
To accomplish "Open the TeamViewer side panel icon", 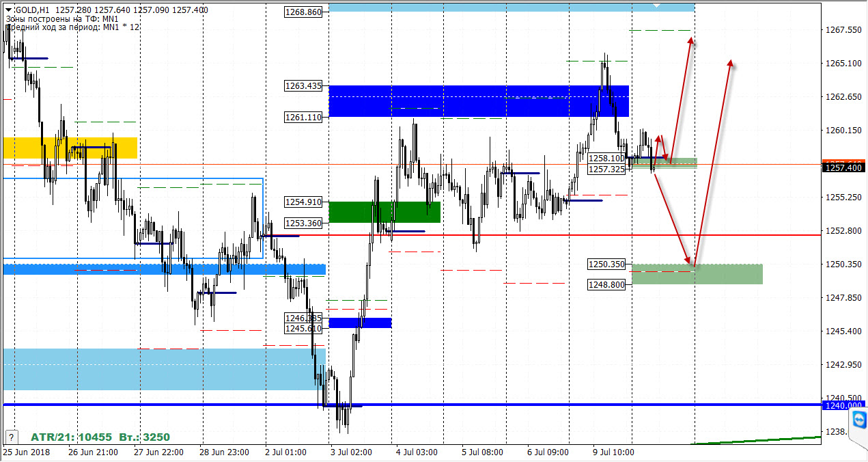I will tap(859, 419).
